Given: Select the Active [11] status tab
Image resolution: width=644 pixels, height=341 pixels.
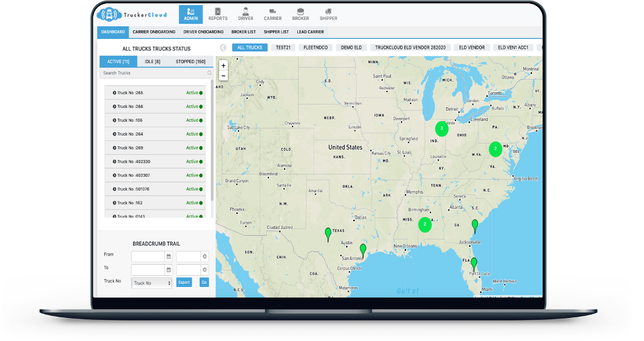Looking at the screenshot, I should point(118,62).
